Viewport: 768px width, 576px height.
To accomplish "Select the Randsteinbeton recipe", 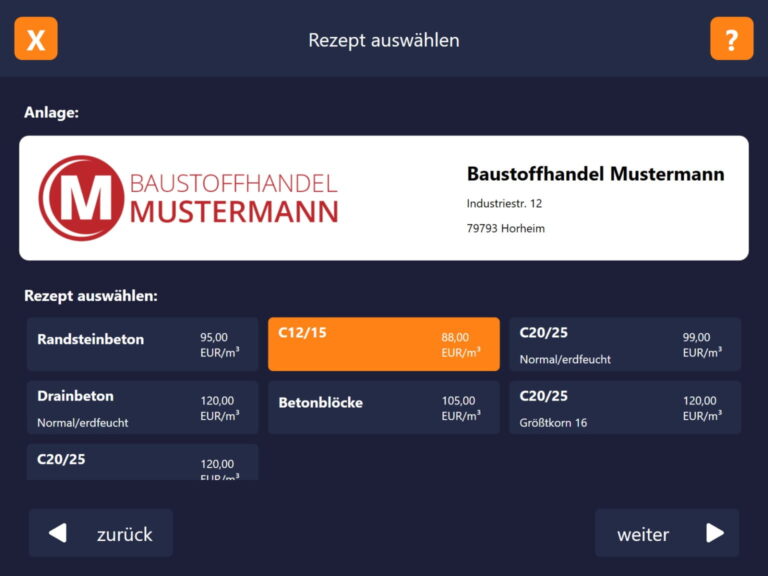I will coord(142,345).
